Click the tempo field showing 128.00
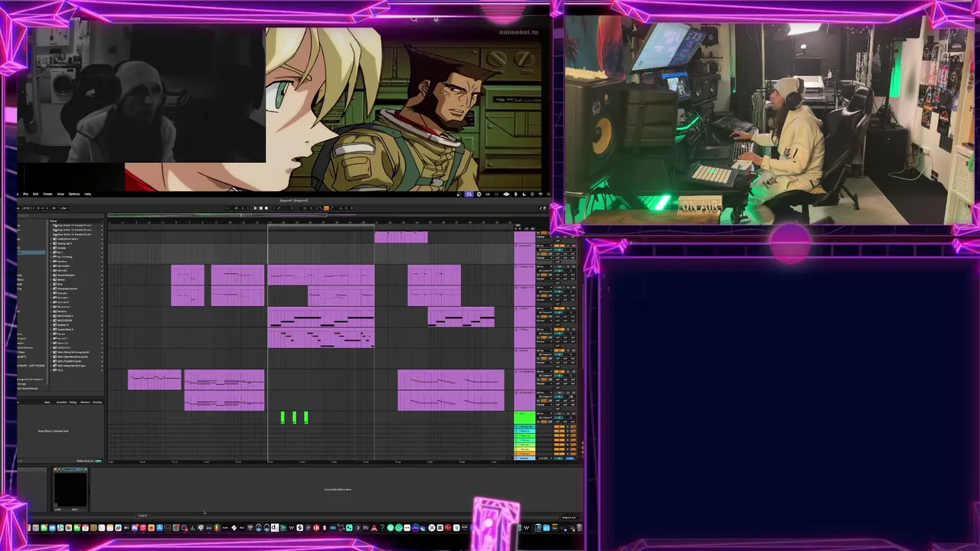Image resolution: width=980 pixels, height=551 pixels. (x=26, y=208)
